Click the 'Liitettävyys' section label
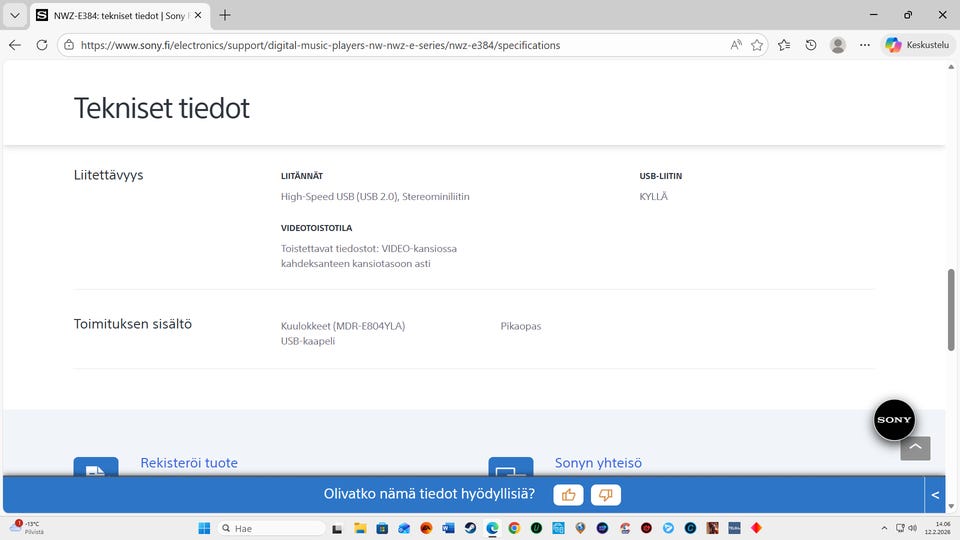Viewport: 960px width, 540px height. (x=108, y=175)
